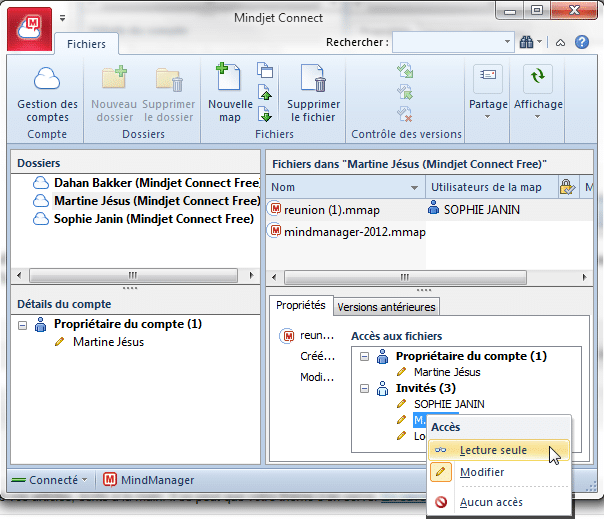Image resolution: width=604 pixels, height=520 pixels.
Task: Click the Mindjet Connect application logo
Action: click(x=30, y=28)
